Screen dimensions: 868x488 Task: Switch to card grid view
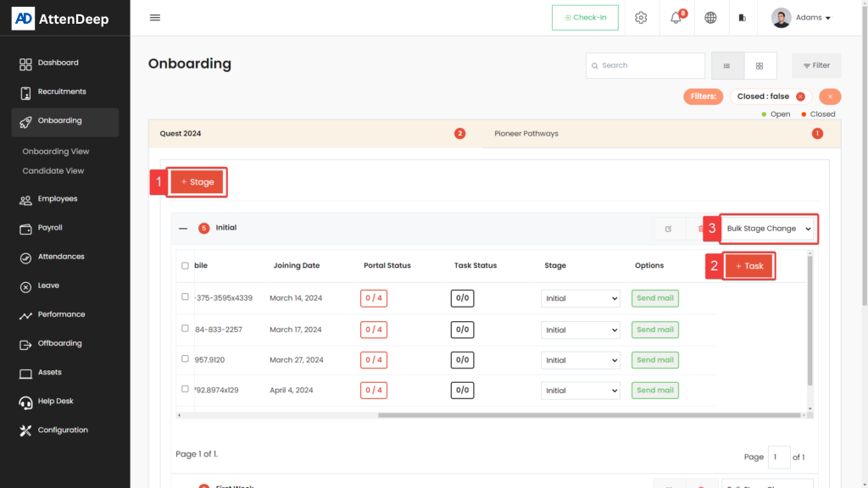click(760, 66)
